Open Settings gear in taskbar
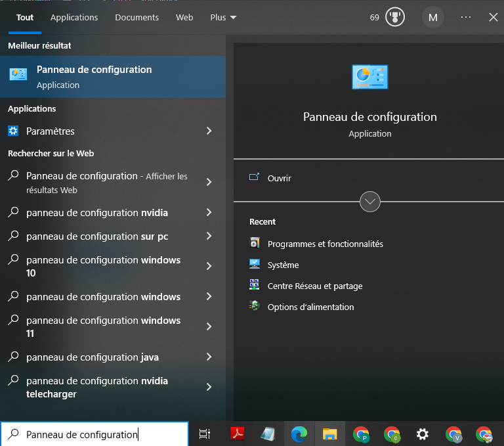504x446 pixels. 423,434
